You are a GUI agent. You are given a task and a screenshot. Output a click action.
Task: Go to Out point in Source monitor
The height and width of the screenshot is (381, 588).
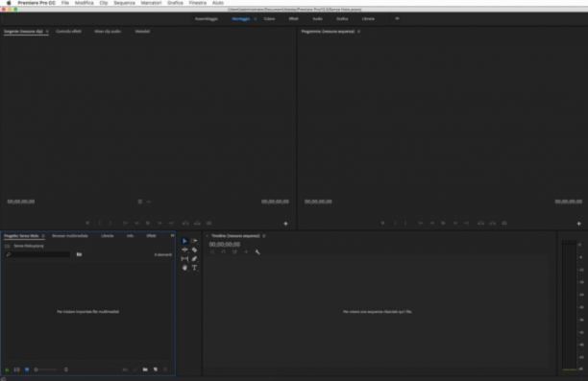pos(171,223)
